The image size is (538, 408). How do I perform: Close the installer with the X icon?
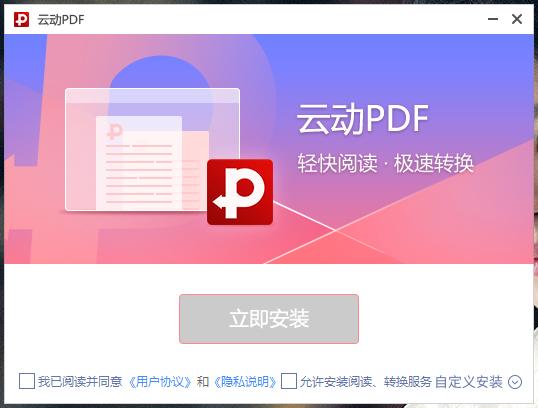517,19
